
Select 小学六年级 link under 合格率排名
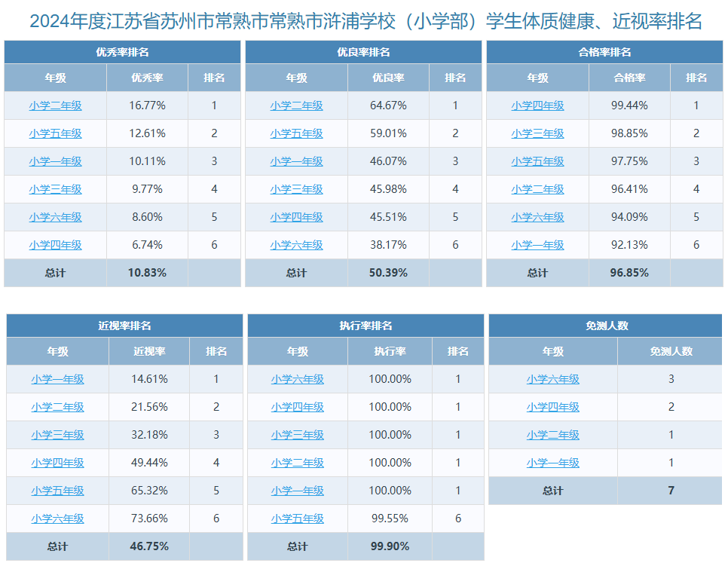click(x=537, y=217)
